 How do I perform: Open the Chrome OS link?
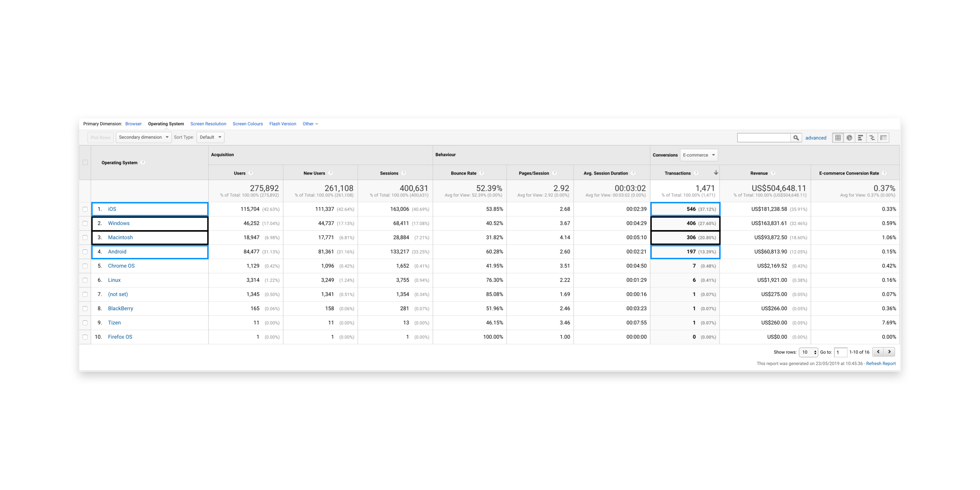point(121,266)
